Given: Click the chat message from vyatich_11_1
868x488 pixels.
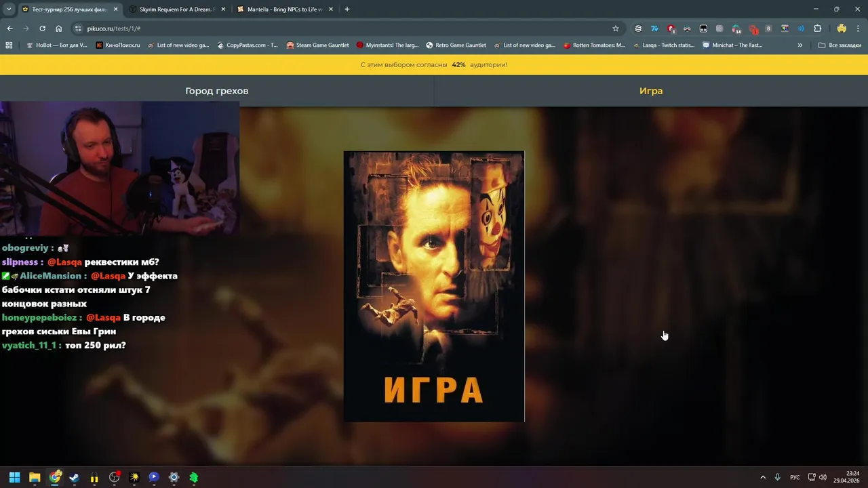Looking at the screenshot, I should [64, 345].
